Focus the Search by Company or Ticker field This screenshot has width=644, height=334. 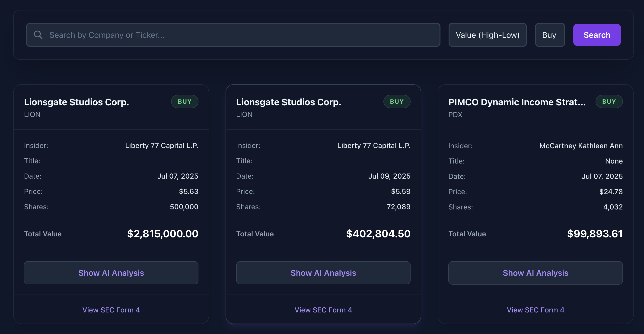pos(233,35)
